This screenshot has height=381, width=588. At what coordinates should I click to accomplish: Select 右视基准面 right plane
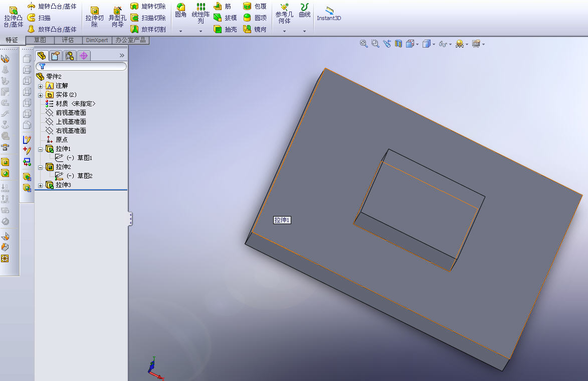[x=66, y=130]
